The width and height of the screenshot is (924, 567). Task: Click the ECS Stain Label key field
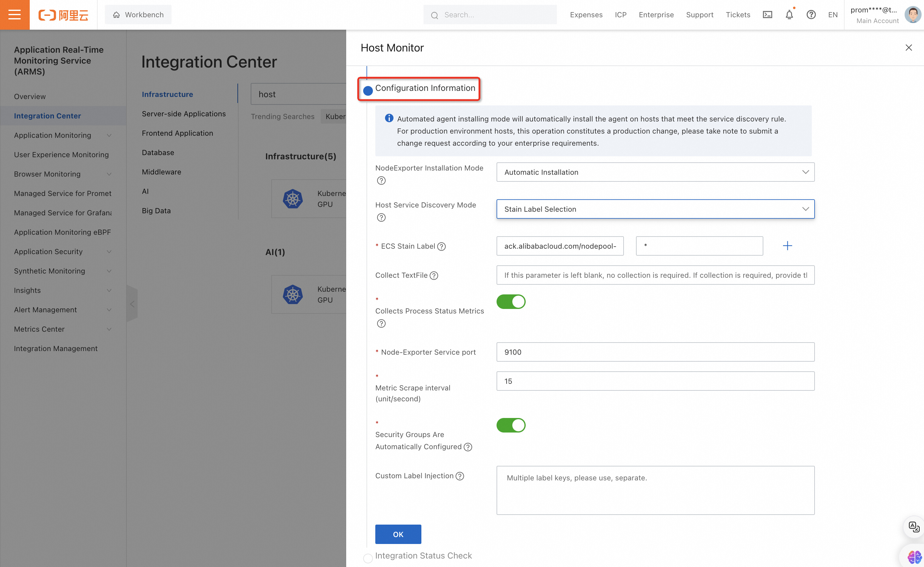(560, 246)
